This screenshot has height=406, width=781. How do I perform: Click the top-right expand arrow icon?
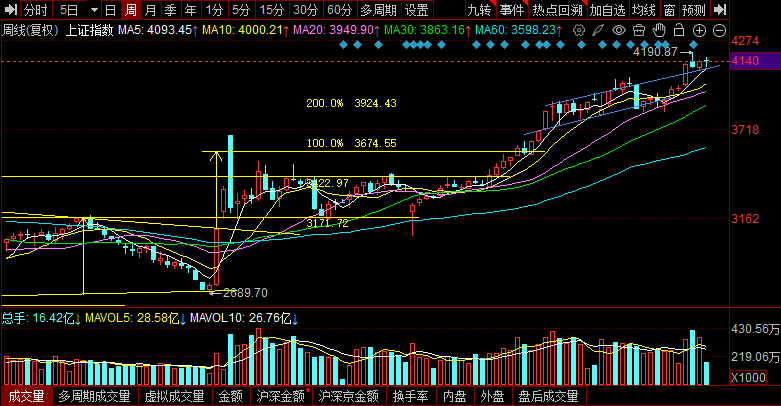pos(719,9)
